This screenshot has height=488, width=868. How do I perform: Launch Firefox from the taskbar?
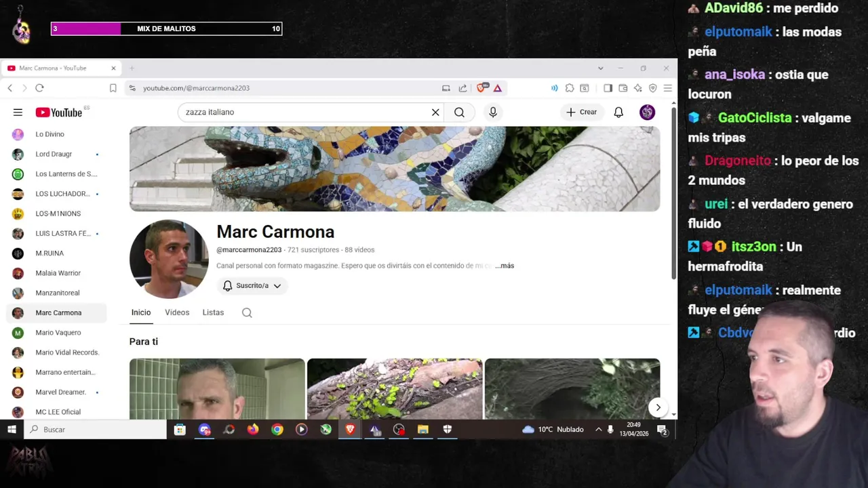253,429
